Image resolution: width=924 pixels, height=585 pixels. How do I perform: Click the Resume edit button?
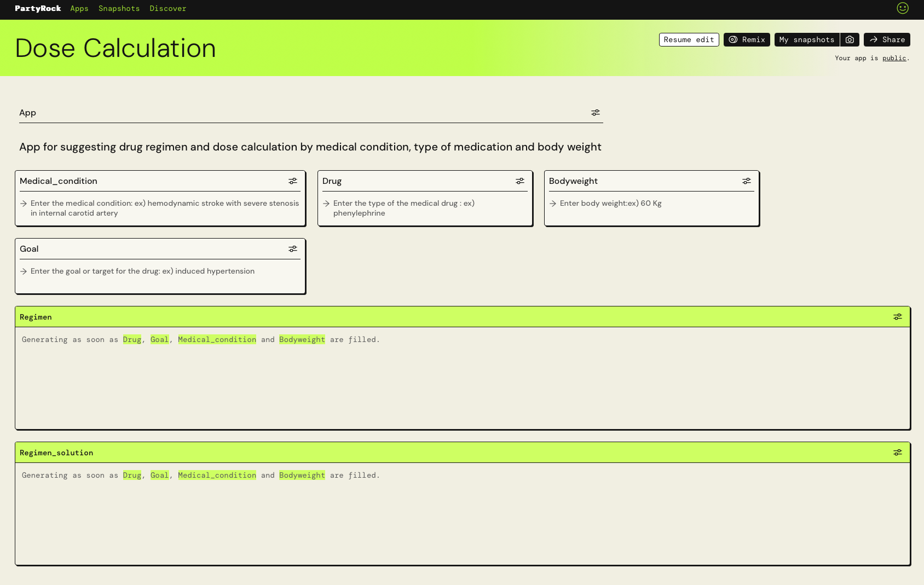click(689, 39)
